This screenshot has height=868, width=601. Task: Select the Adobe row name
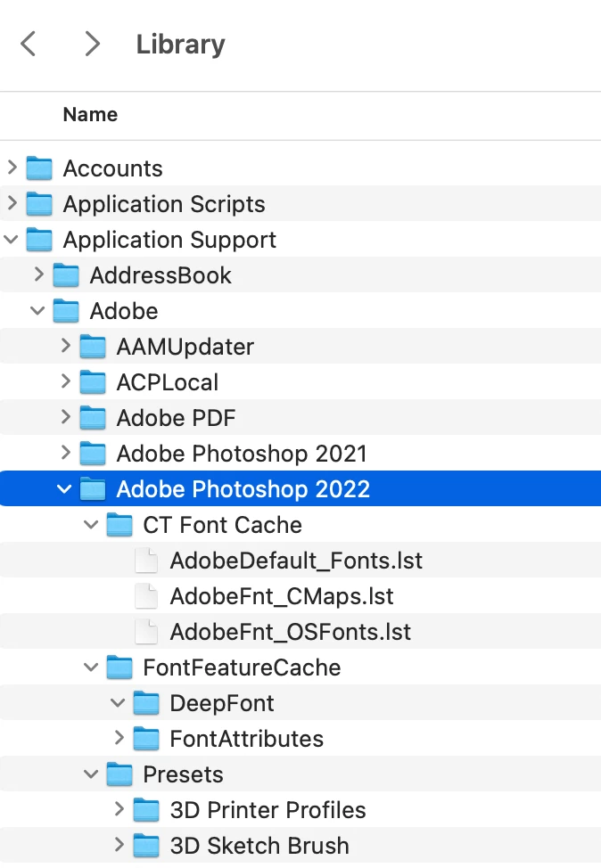pos(124,311)
